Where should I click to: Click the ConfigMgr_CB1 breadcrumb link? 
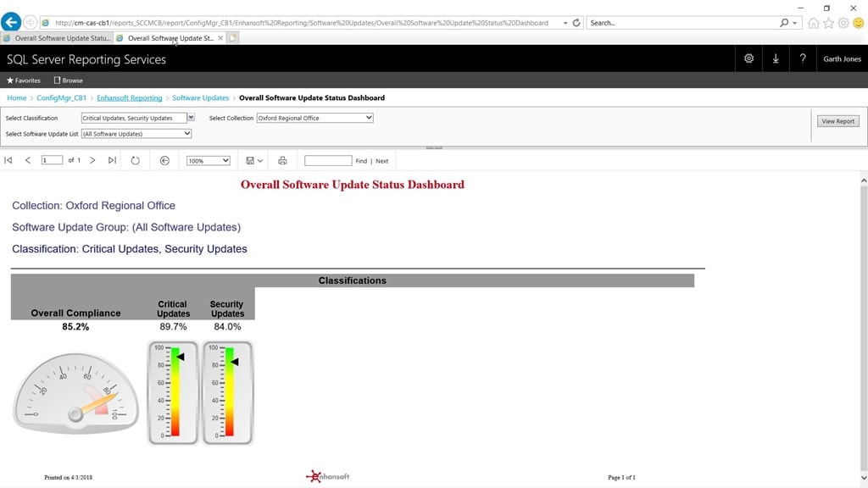tap(61, 98)
